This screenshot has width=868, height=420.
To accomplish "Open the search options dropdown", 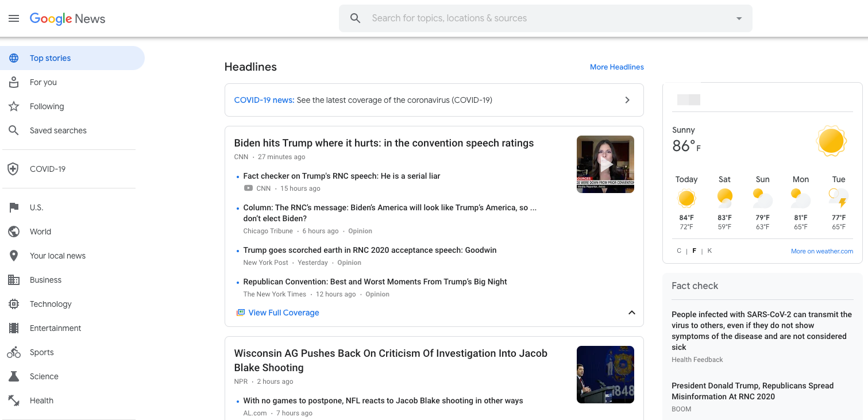I will pos(738,18).
